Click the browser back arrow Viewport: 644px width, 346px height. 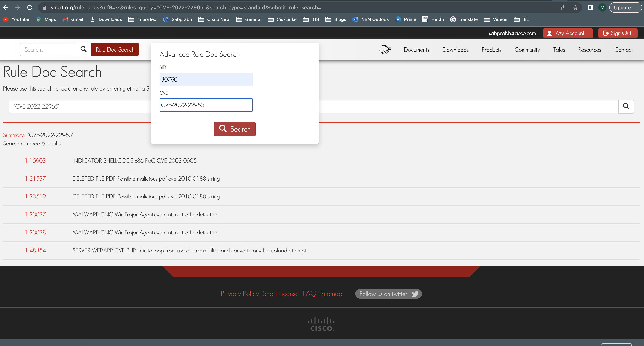(5, 7)
